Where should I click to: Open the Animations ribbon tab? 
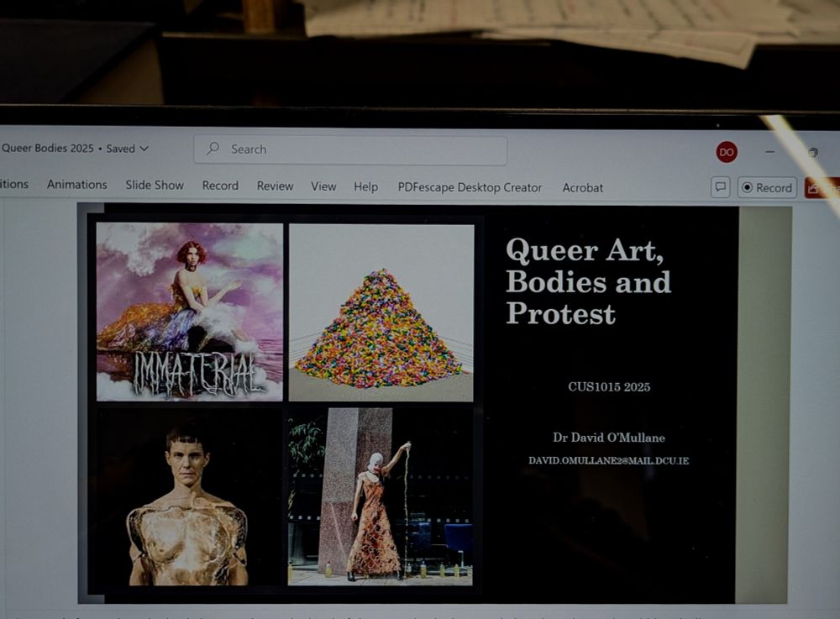click(x=77, y=185)
